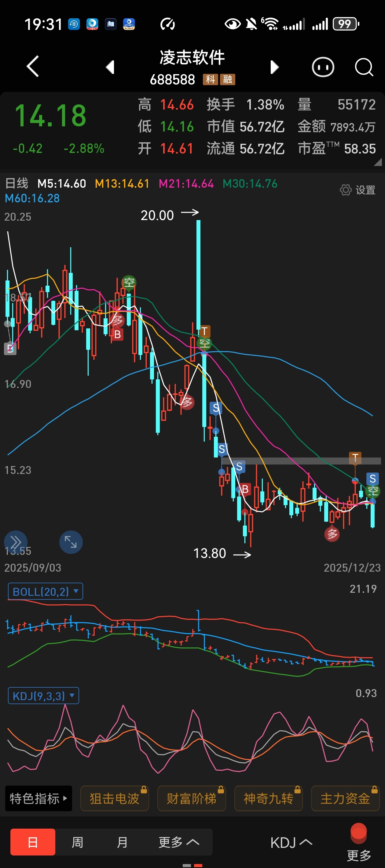Tap the blue S marker at far right

tap(373, 479)
